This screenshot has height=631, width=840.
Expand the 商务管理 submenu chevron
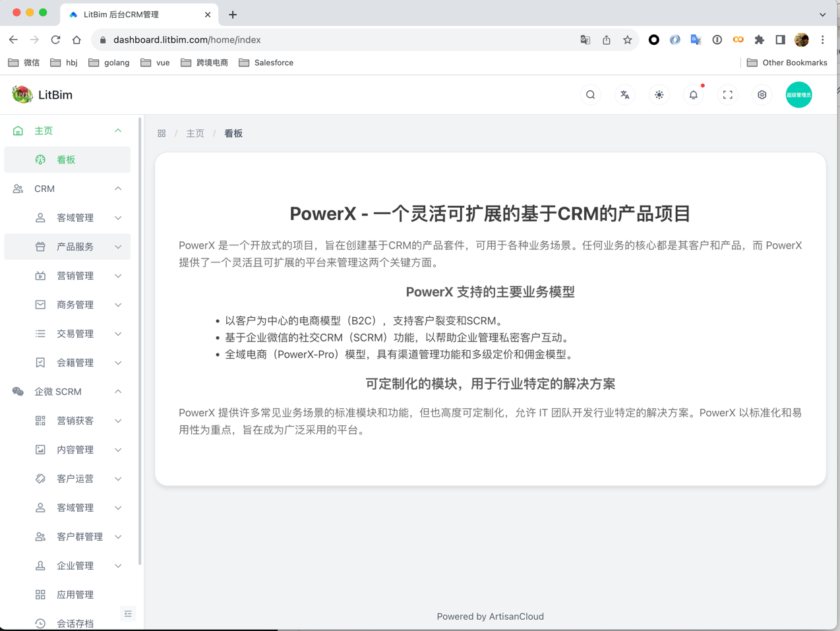point(118,305)
